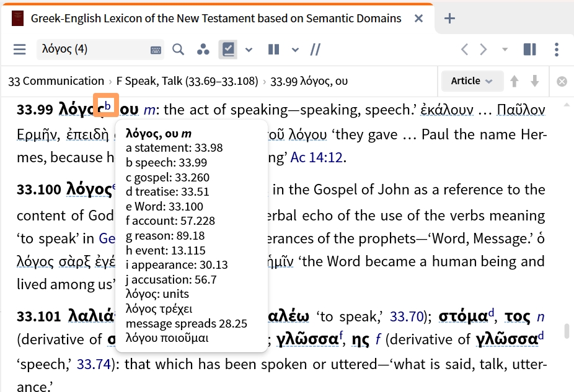Click popup line 'λόγου ποιοῦμαι'
This screenshot has width=574, height=392.
(167, 338)
